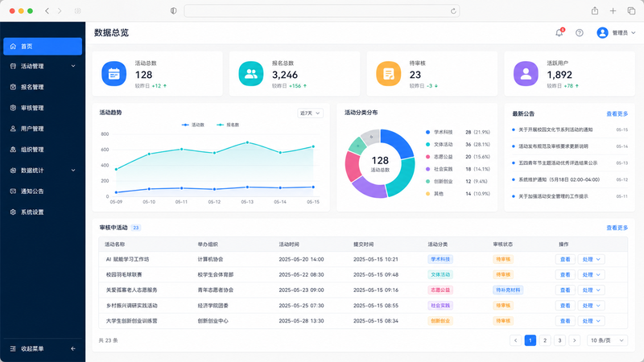644x362 pixels.
Task: Click 查看更多 in the 最新公告 panel
Action: 617,114
